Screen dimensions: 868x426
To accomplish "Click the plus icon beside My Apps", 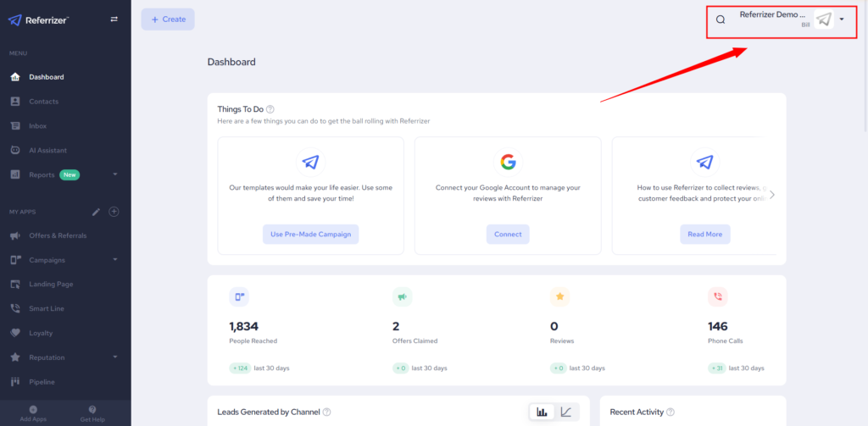I will click(114, 211).
